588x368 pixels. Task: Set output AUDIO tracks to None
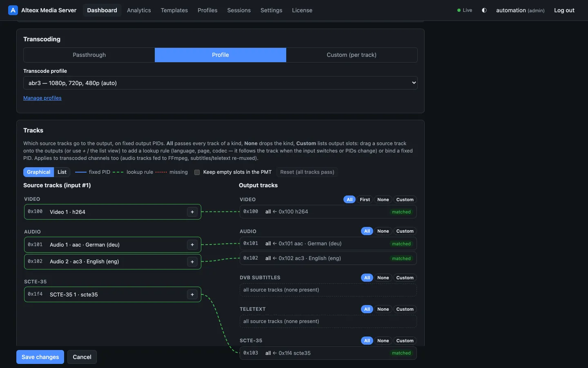[x=383, y=231]
